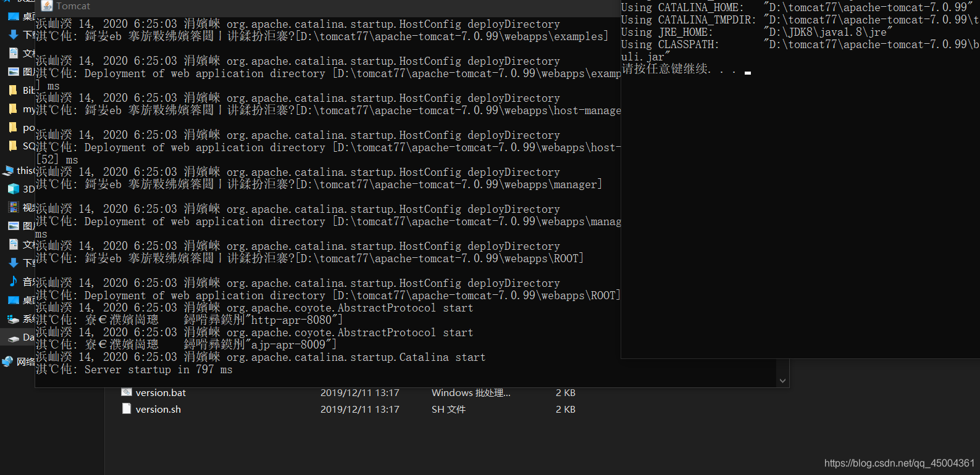Viewport: 980px width, 475px height.
Task: Open the quick access Downloads arrow icon
Action: pyautogui.click(x=14, y=35)
